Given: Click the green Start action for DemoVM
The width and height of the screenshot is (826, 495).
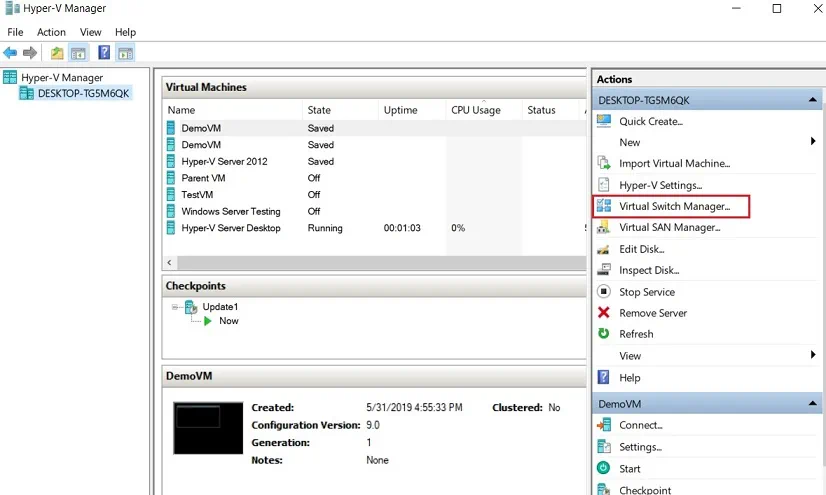Looking at the screenshot, I should point(629,468).
